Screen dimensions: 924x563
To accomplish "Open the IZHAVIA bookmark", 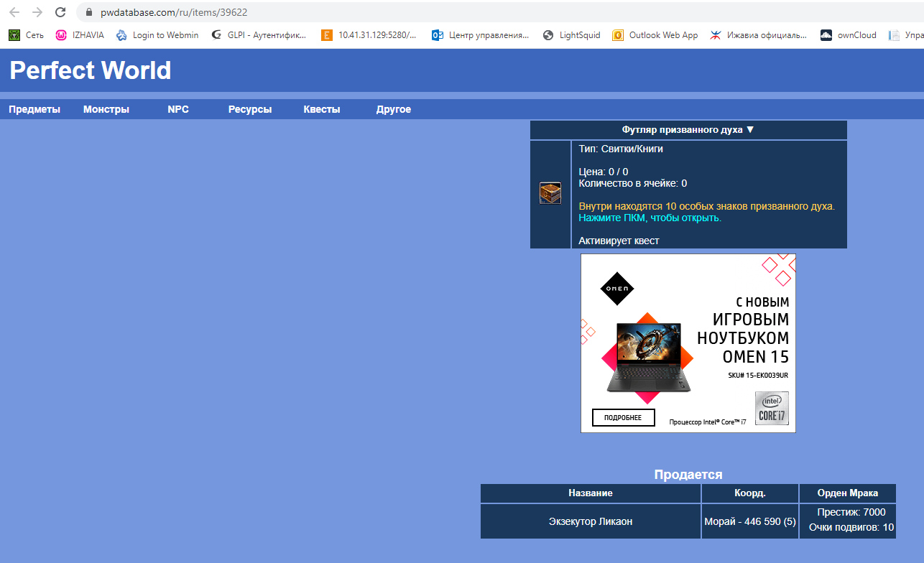I will coord(80,35).
